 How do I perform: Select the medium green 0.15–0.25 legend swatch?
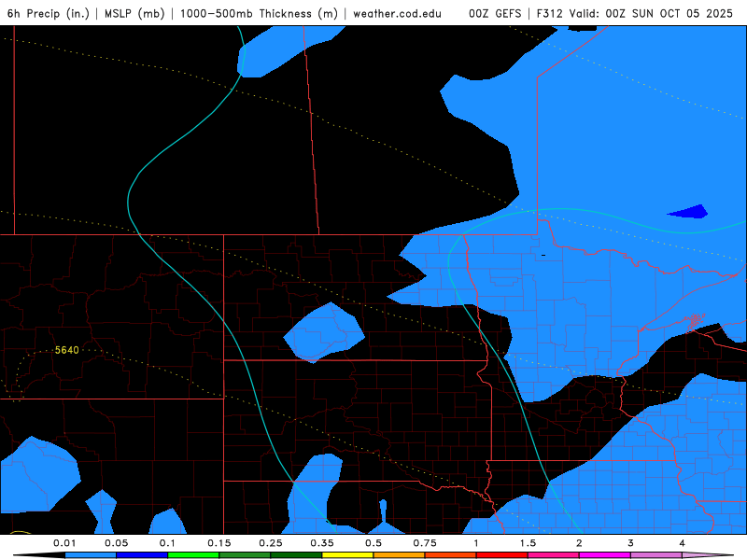245,555
